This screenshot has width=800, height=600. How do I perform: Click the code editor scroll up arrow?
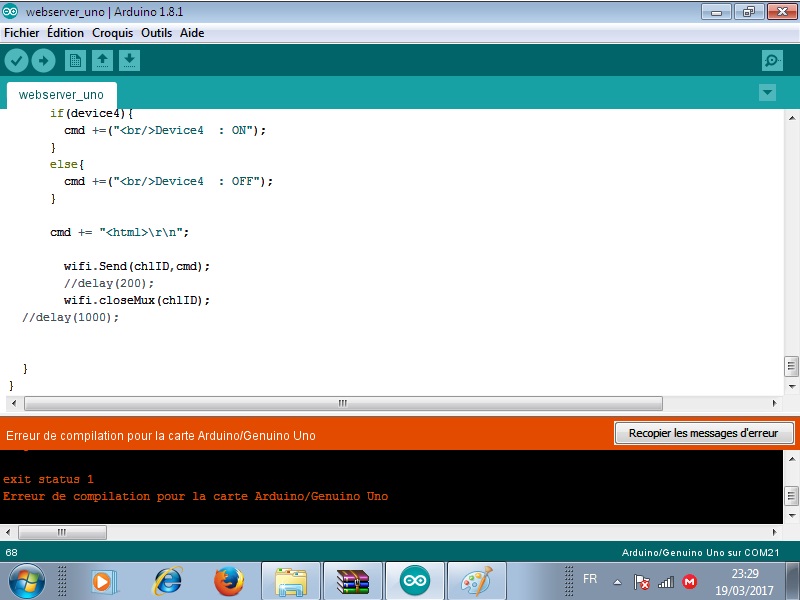tap(792, 118)
